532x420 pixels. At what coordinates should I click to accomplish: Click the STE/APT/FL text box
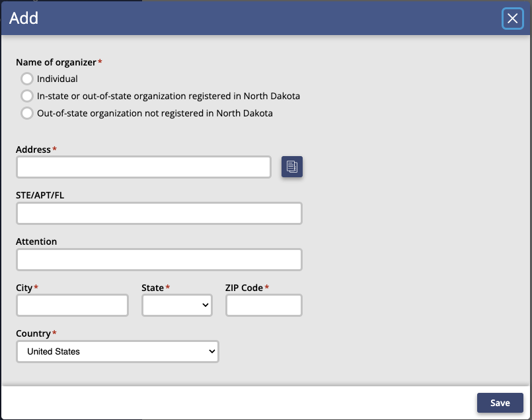tap(159, 213)
